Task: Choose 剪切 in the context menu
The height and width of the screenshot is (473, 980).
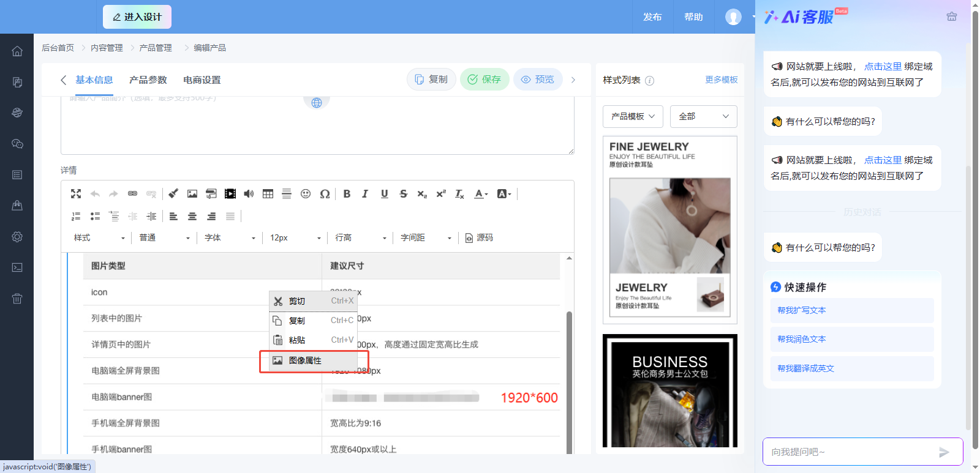Action: (314, 301)
